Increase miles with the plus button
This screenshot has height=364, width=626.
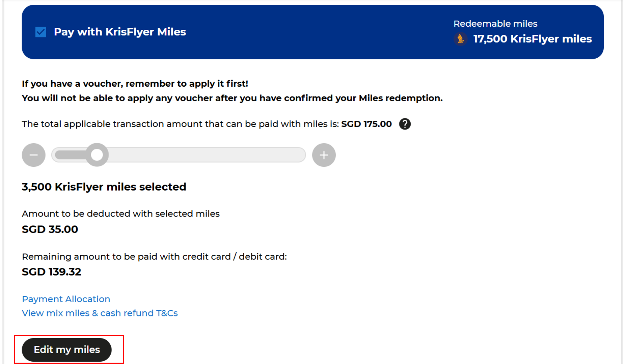324,155
